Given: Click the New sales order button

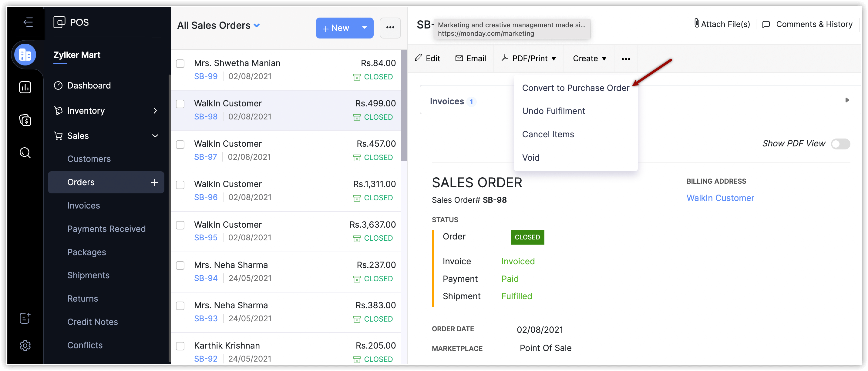Looking at the screenshot, I should pos(336,28).
